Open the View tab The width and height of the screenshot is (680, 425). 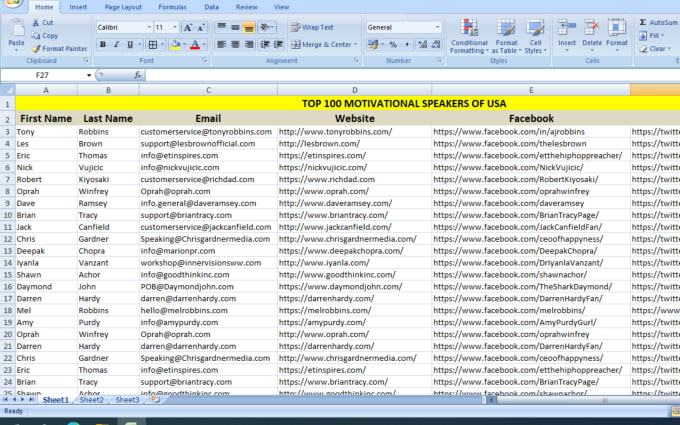(x=281, y=7)
